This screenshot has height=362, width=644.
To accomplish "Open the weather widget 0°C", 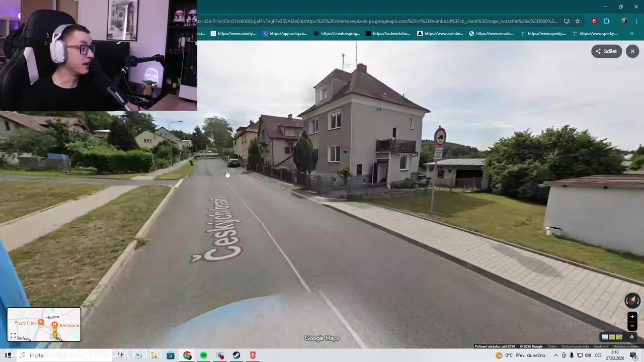I will (x=520, y=355).
